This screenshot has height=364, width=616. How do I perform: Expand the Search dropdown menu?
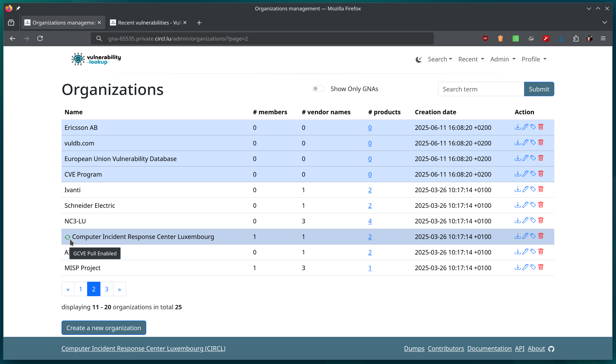pyautogui.click(x=440, y=59)
